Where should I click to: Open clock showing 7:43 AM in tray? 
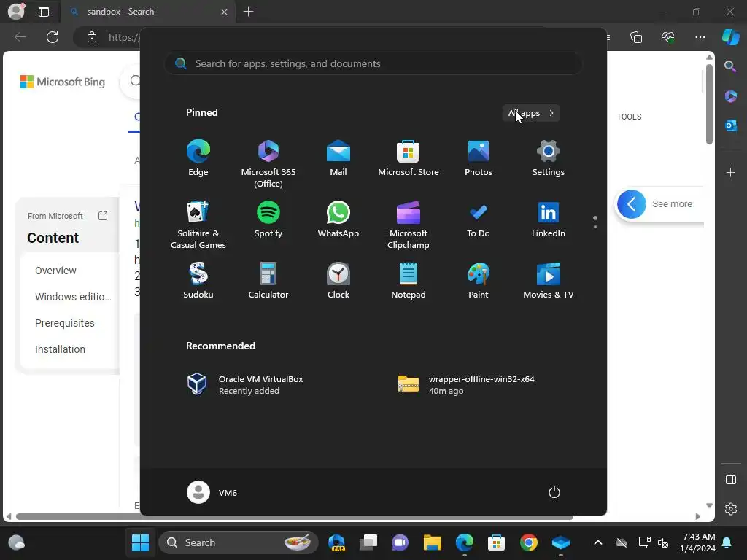pos(698,542)
